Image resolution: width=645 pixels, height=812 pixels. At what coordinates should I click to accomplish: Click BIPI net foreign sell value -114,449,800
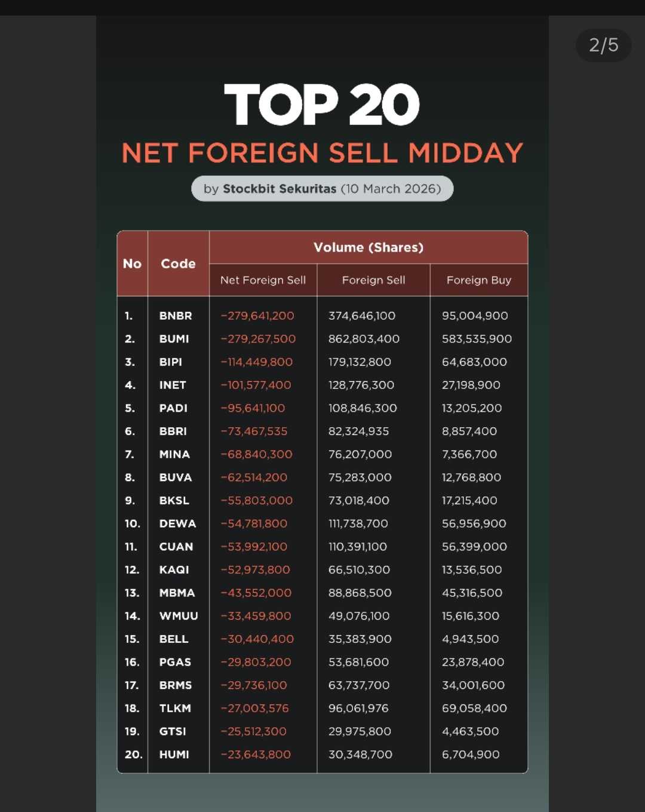click(257, 362)
